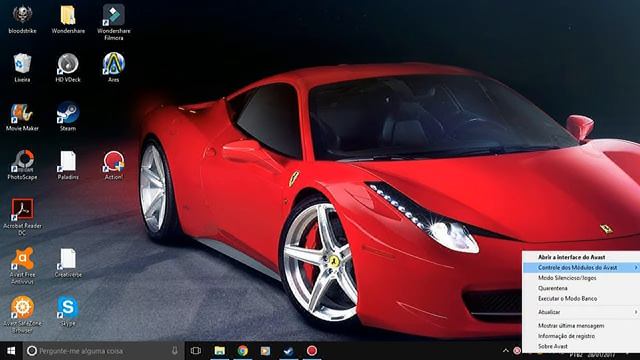Open the bloodstrike desktop icon
Image resolution: width=640 pixels, height=360 pixels.
point(22,19)
